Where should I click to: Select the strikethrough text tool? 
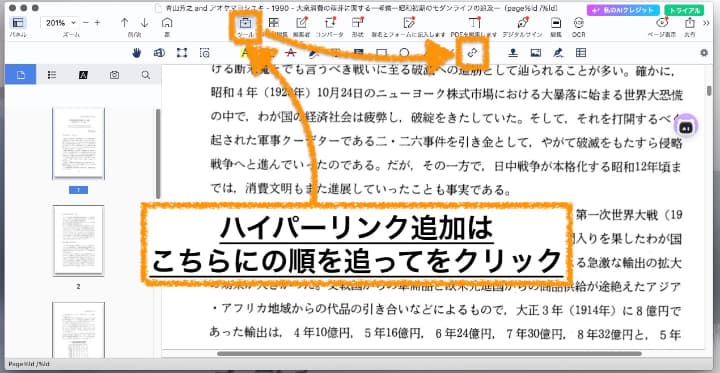pos(290,53)
